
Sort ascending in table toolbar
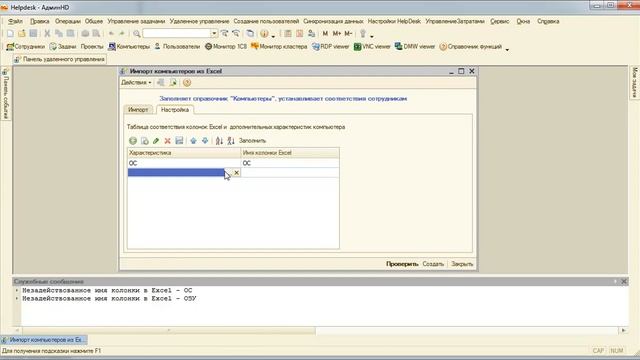coord(219,141)
